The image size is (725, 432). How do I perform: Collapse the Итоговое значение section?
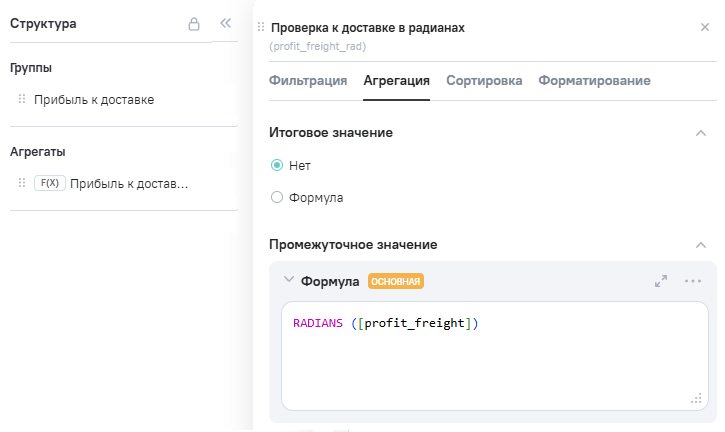tap(700, 133)
